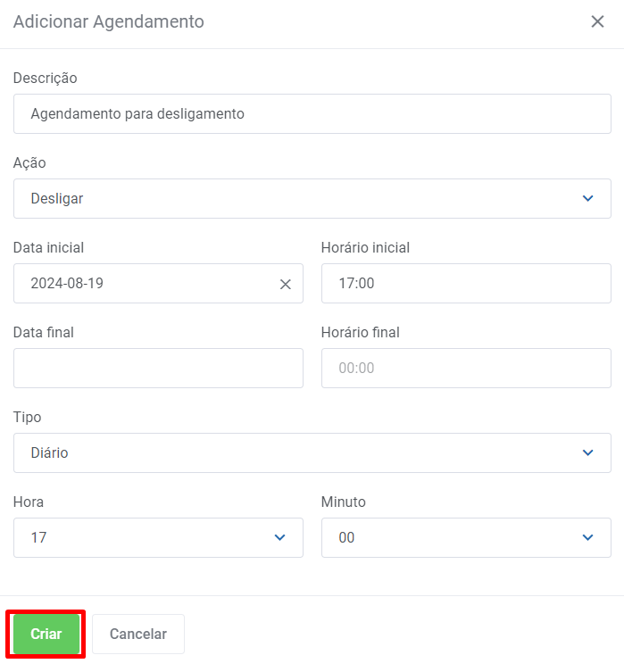
Task: Expand the Tipo dropdown showing Diário
Action: [304, 452]
